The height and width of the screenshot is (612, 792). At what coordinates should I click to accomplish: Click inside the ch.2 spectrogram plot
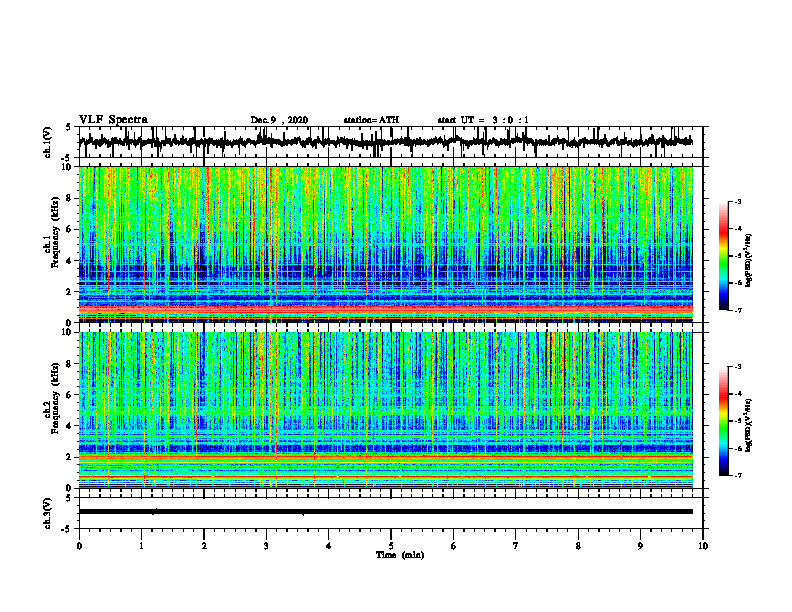386,410
